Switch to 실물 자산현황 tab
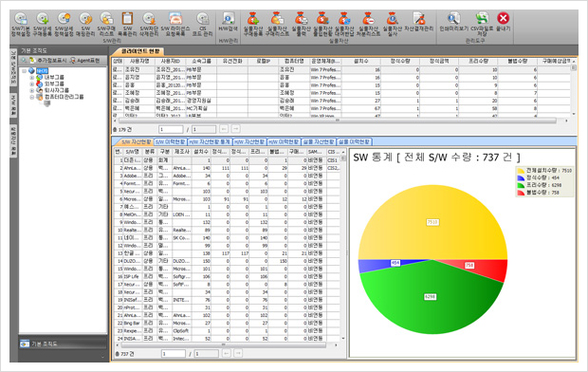Viewport: 588px width, 372px height. [x=319, y=142]
